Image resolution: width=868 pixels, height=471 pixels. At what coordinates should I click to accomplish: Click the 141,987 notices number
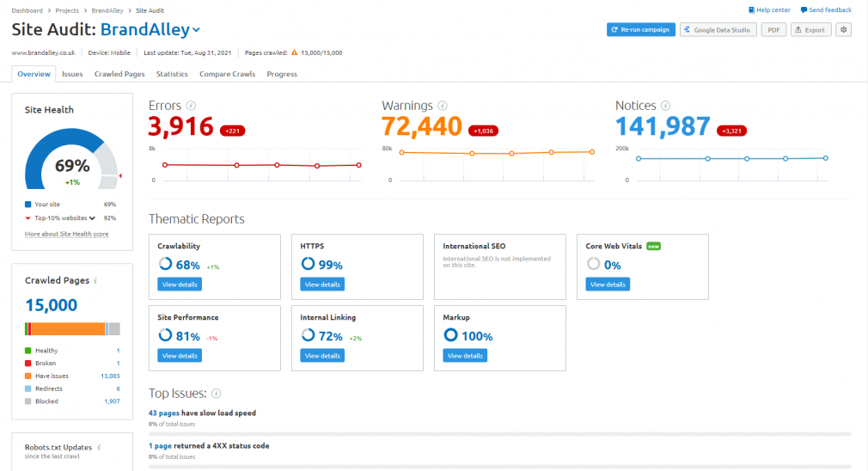(663, 126)
